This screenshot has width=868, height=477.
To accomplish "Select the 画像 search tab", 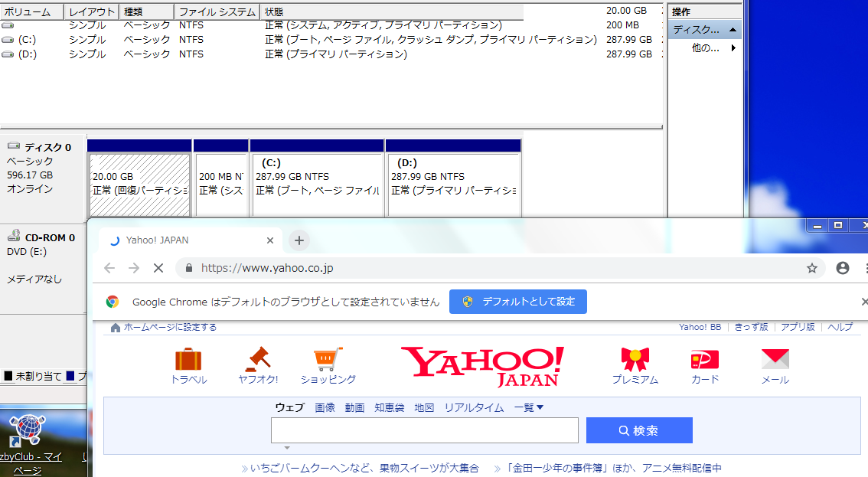I will tap(325, 408).
